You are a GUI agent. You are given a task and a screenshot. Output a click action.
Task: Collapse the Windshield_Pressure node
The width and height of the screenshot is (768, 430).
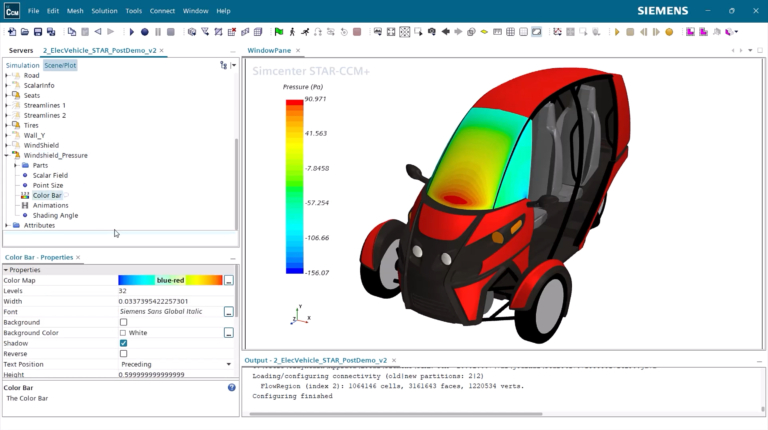point(7,155)
